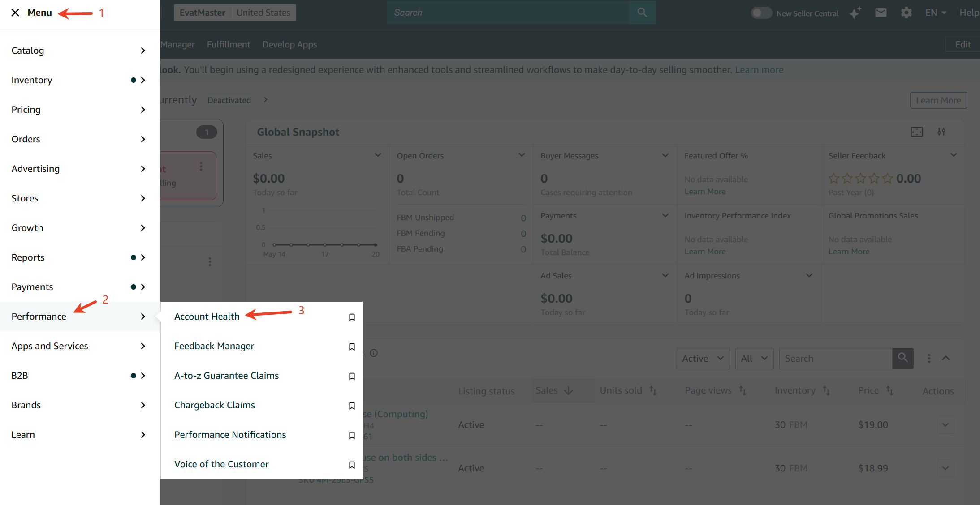Close the Menu panel with the X icon
Image resolution: width=980 pixels, height=505 pixels.
[15, 13]
